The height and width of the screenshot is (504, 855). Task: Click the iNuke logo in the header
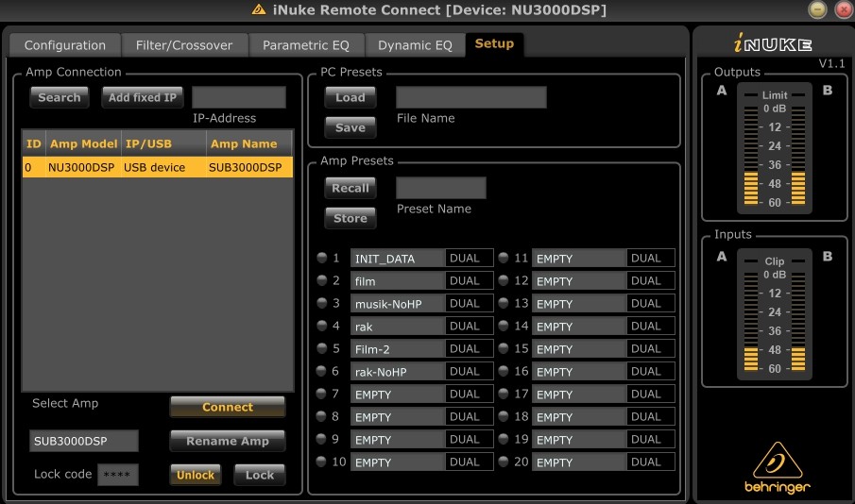[x=773, y=43]
